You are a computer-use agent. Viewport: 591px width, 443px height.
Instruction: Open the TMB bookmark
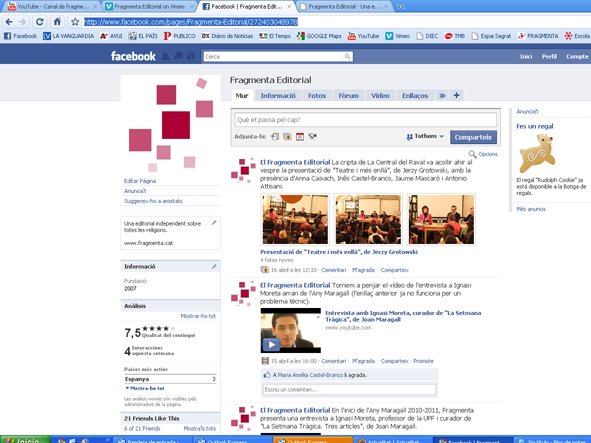click(455, 36)
